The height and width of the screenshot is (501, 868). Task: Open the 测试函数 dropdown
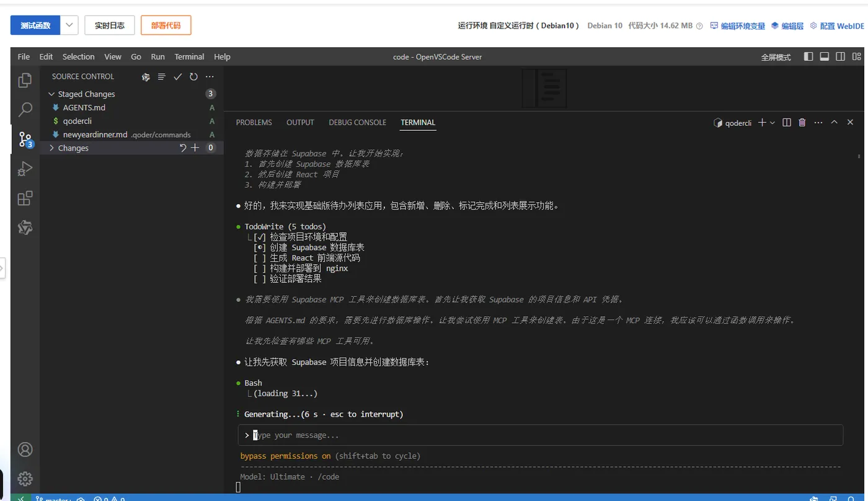coord(68,25)
